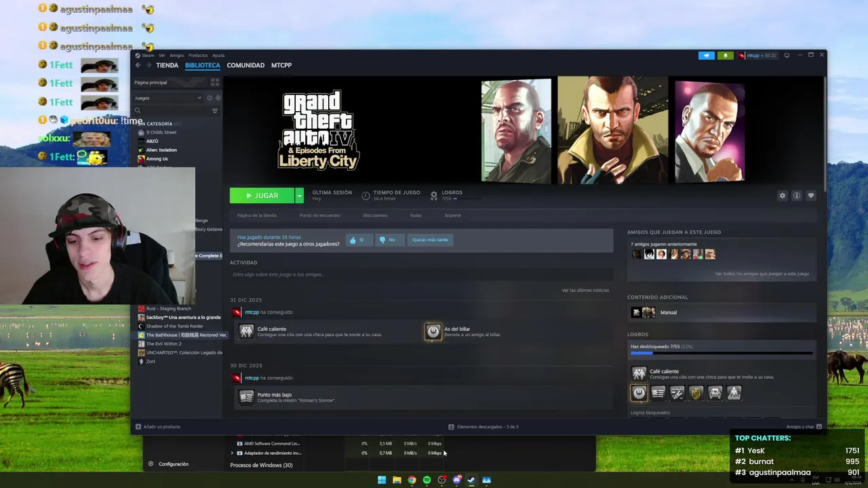The height and width of the screenshot is (488, 868).
Task: Select the 8-ball achievement in Logros panel
Action: [x=639, y=393]
